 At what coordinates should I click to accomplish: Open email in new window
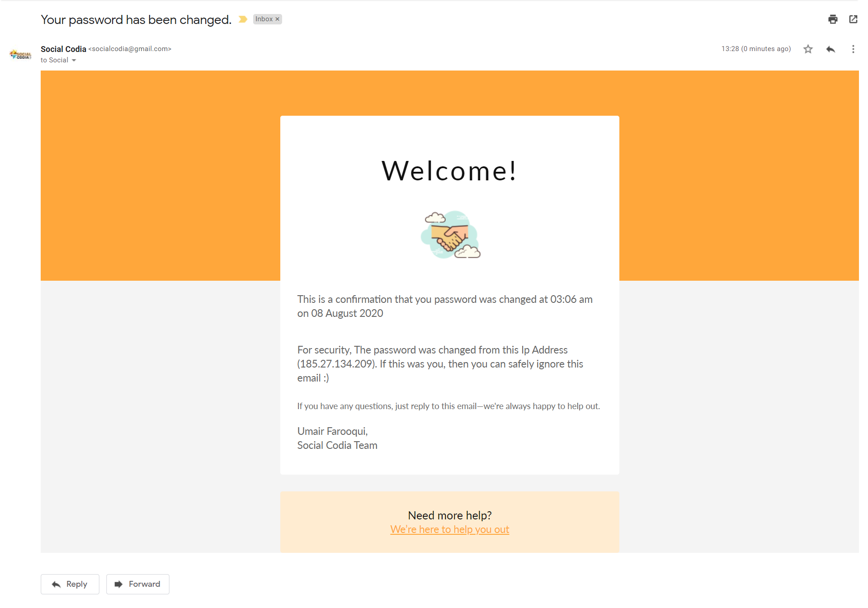[853, 19]
